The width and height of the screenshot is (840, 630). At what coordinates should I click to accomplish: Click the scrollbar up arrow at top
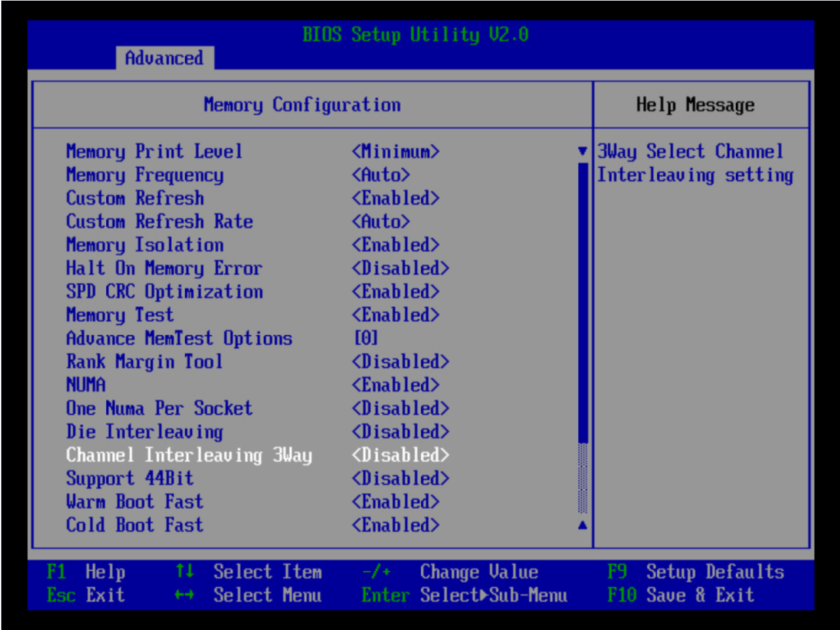[582, 151]
